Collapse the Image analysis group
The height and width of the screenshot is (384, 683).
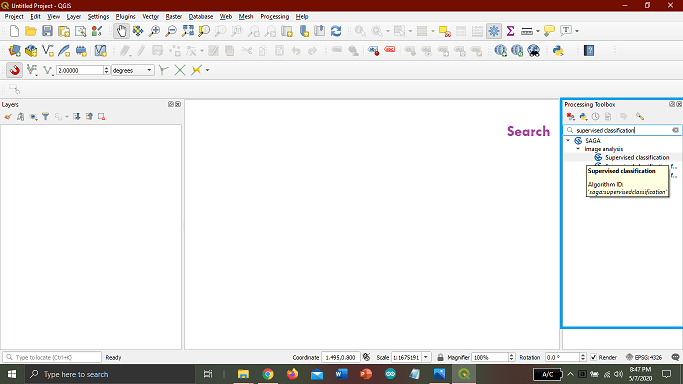[578, 149]
